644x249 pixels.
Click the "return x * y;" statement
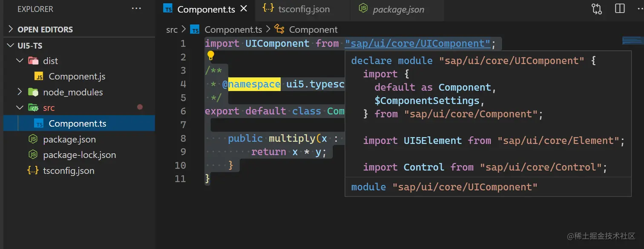289,152
